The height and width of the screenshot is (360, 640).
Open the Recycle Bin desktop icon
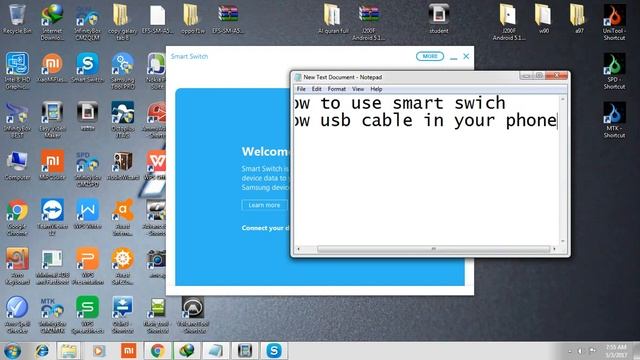coord(17,18)
